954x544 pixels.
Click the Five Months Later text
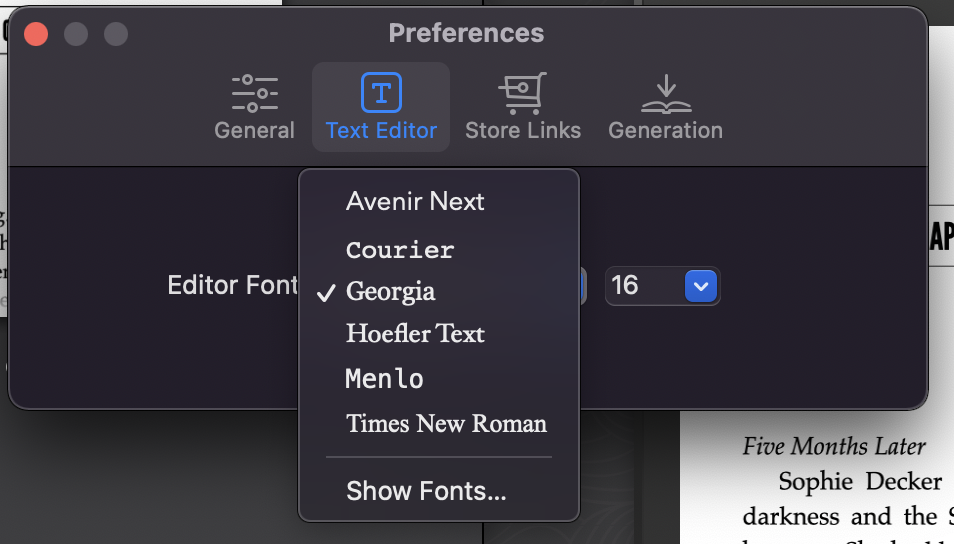[834, 447]
